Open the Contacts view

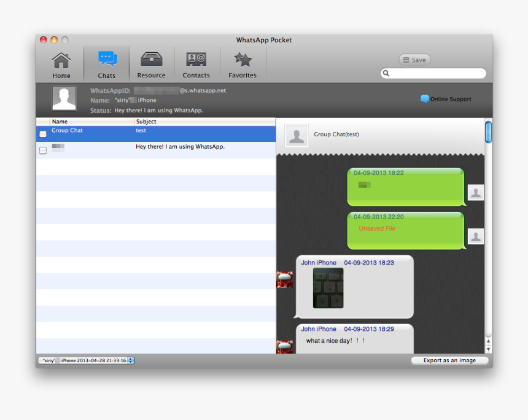pos(196,63)
